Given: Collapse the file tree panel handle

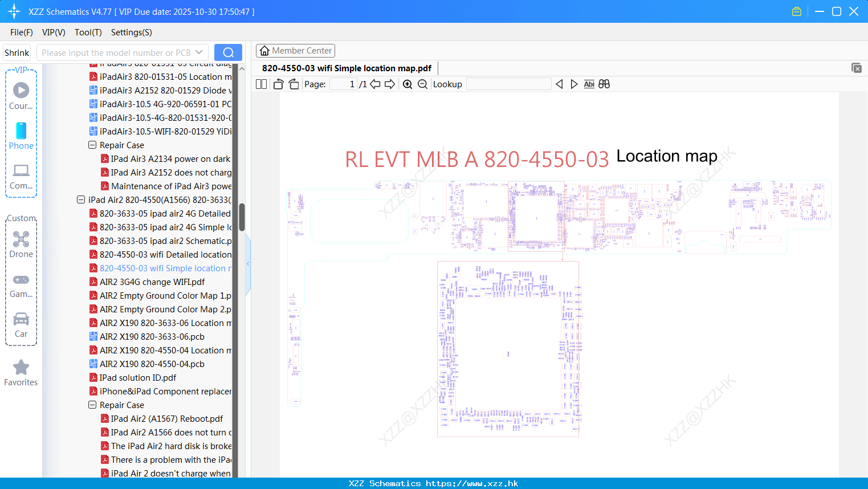Looking at the screenshot, I should (x=248, y=264).
